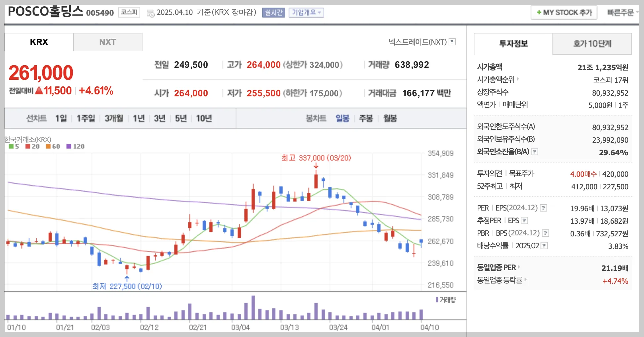Select the 투자정보 tab
Screen dimensions: 644x337
click(x=513, y=44)
